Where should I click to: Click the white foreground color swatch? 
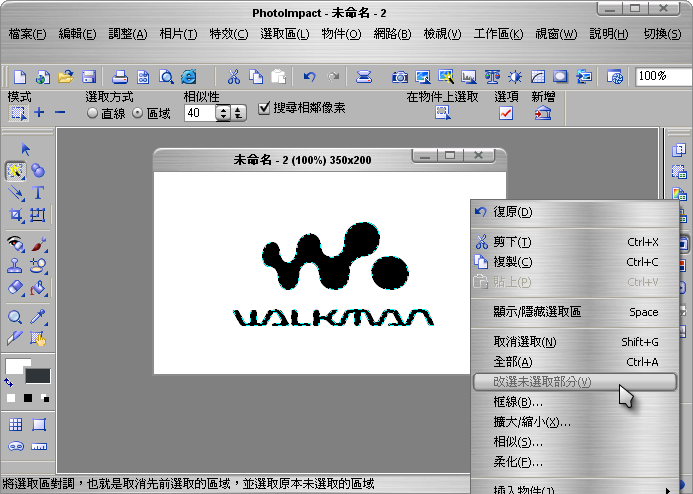tap(14, 366)
